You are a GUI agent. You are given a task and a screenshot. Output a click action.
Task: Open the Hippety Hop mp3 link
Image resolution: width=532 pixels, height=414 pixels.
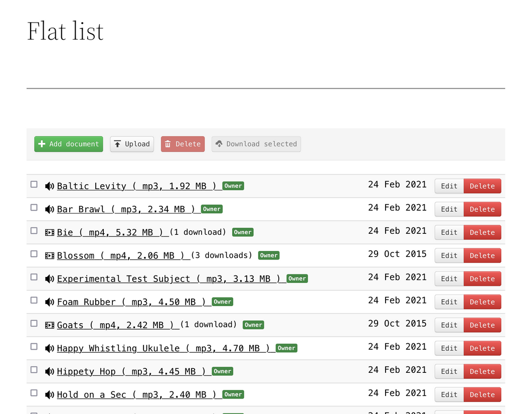coord(134,371)
